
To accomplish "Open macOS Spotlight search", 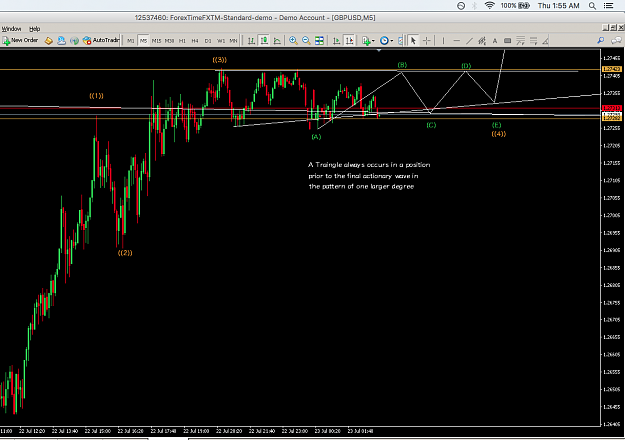I will click(x=592, y=6).
